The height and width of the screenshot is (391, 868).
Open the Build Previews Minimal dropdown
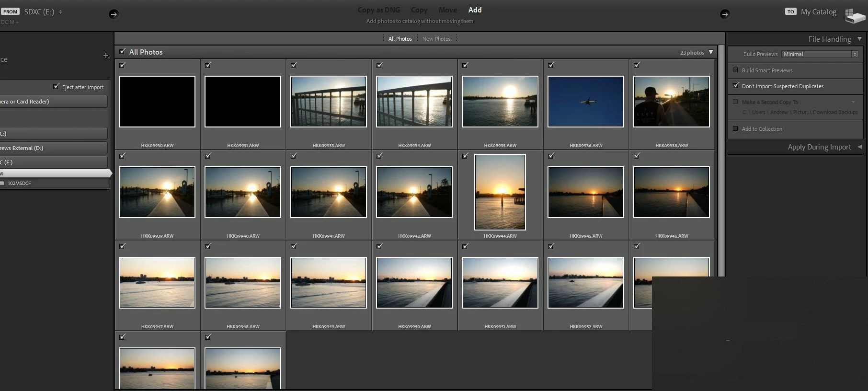click(820, 54)
